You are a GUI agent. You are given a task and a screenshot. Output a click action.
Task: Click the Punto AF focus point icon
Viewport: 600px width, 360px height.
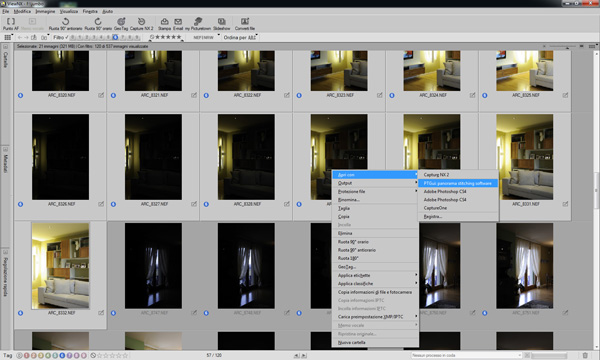[x=11, y=24]
